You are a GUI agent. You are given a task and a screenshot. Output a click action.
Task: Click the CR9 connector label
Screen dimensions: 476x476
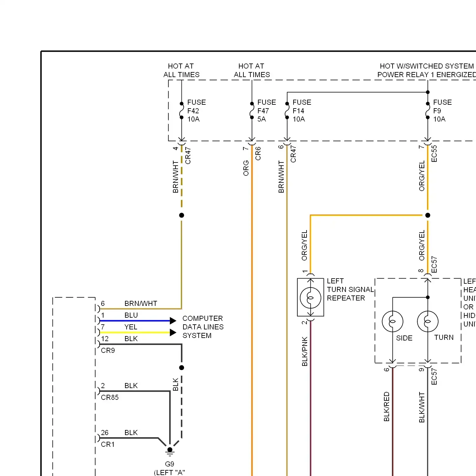pos(108,350)
